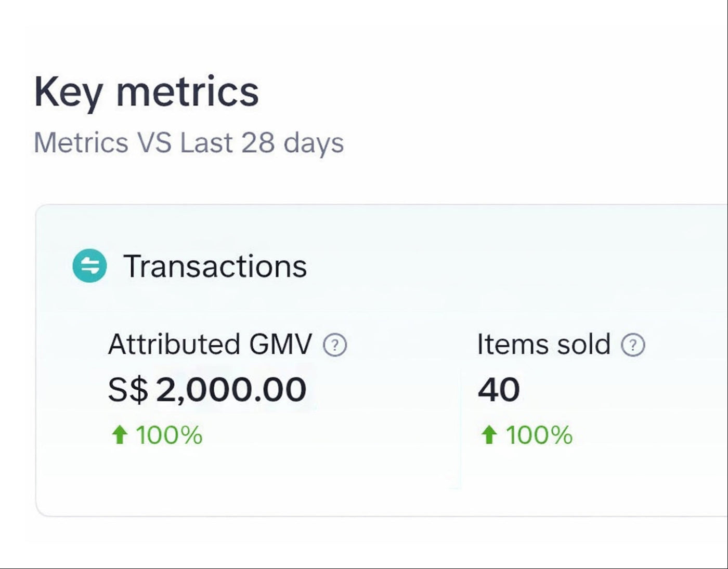The height and width of the screenshot is (569, 728).
Task: Click the word VS in the subtitle
Action: 153,143
